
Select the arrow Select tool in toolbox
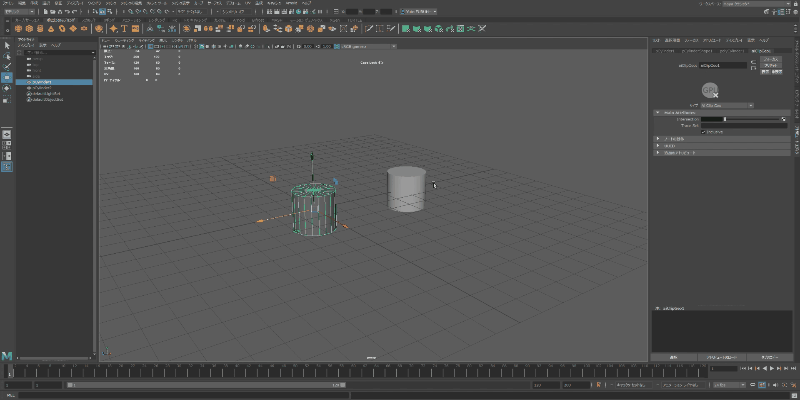pyautogui.click(x=6, y=45)
